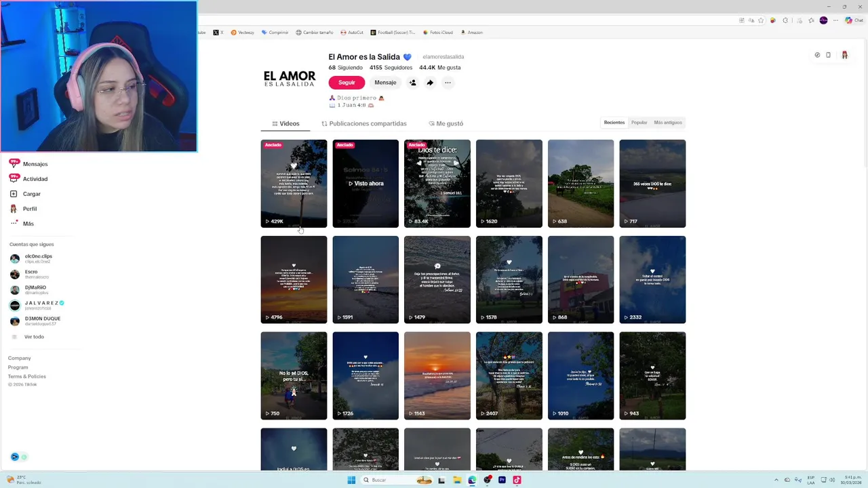
Task: Open the Comprimir bookmark
Action: [275, 32]
